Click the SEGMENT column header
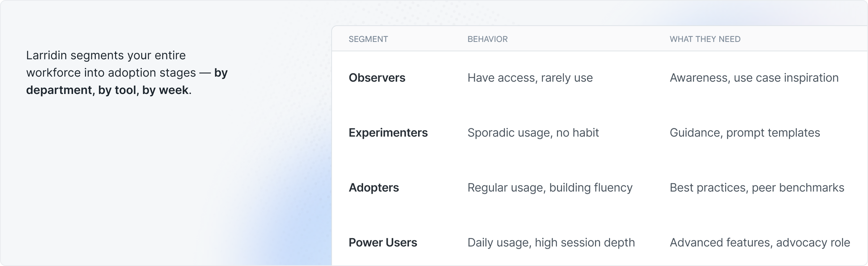868x266 pixels. click(x=368, y=39)
